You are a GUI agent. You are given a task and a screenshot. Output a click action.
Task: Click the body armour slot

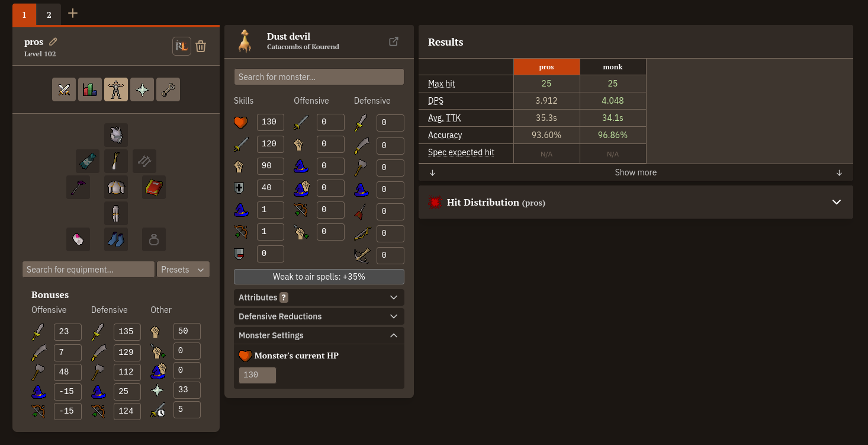116,187
